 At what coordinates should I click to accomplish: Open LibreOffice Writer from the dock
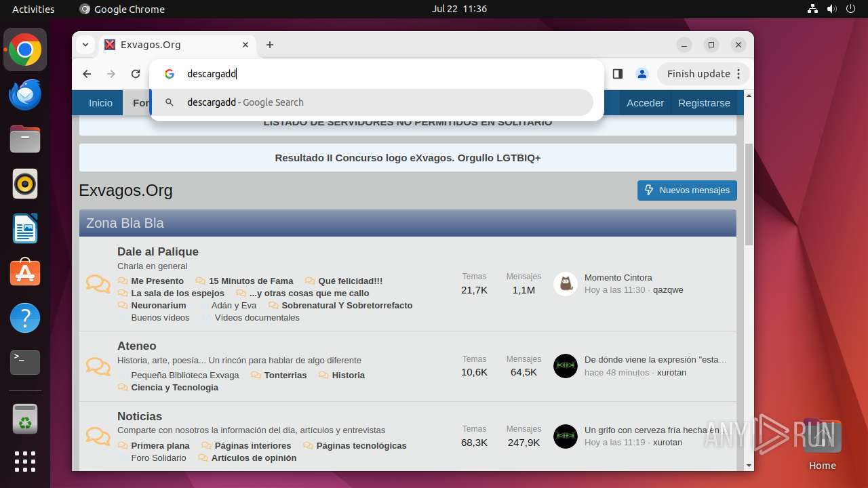click(25, 228)
